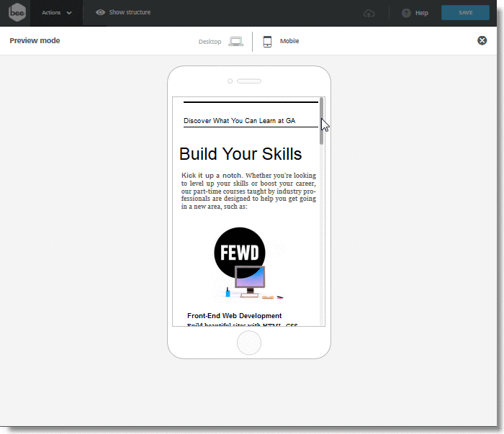504x434 pixels.
Task: Click the cloud upload icon
Action: [x=369, y=13]
